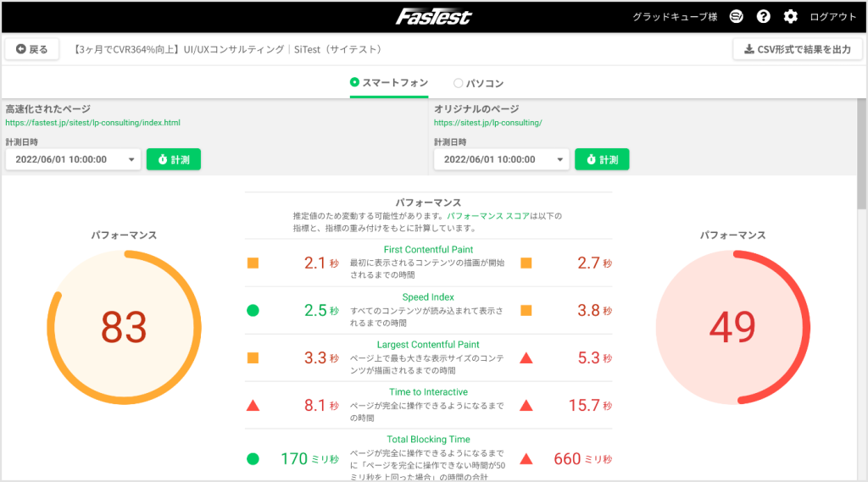
Task: Click the green circle icon beside Speed Index 2.5秒
Action: point(253,310)
